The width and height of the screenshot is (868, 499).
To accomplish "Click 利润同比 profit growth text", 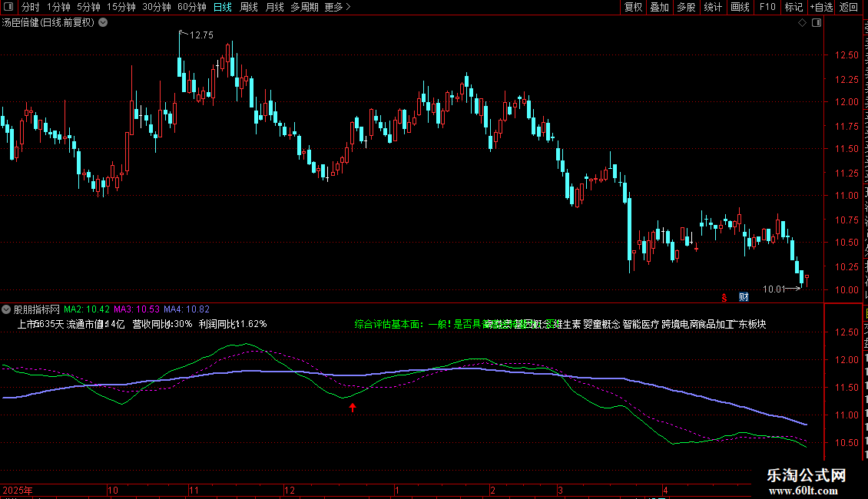I will pos(217,324).
